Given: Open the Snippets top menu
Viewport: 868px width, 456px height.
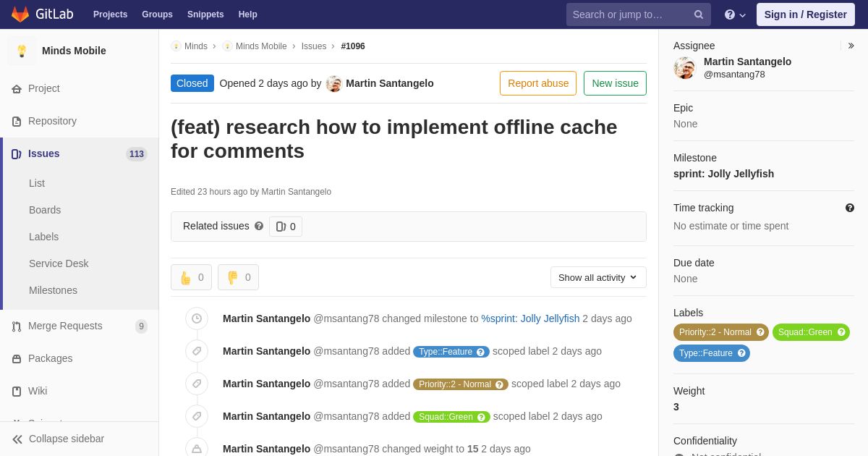Looking at the screenshot, I should [205, 14].
